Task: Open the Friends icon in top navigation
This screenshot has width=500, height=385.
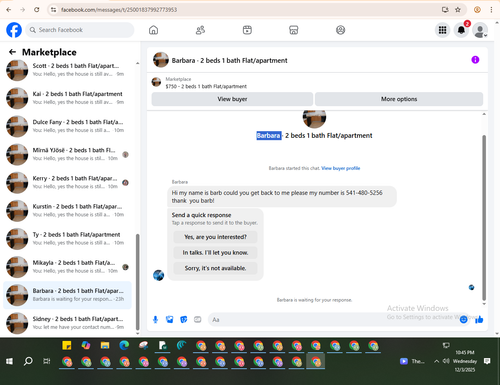Action: [200, 30]
